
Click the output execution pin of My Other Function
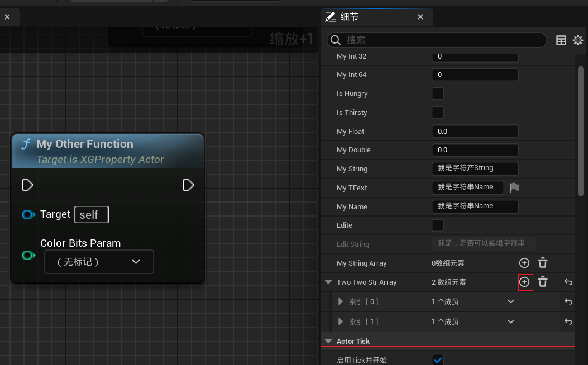[x=188, y=185]
